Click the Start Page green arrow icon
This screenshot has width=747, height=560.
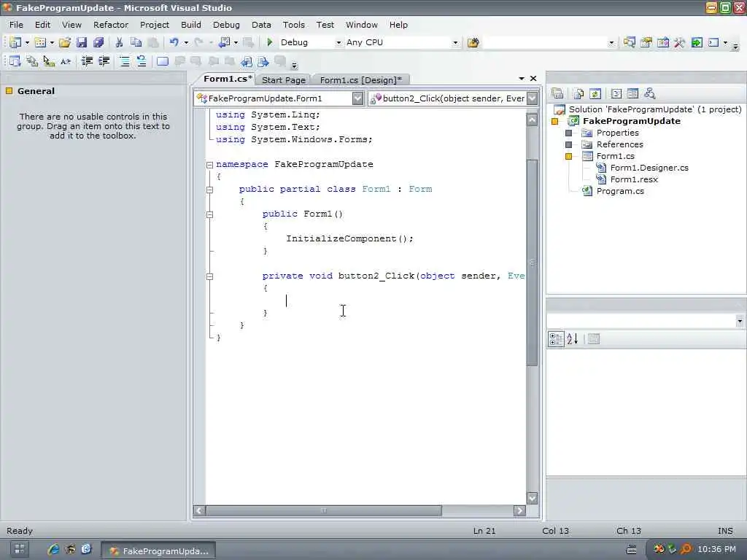pos(697,42)
